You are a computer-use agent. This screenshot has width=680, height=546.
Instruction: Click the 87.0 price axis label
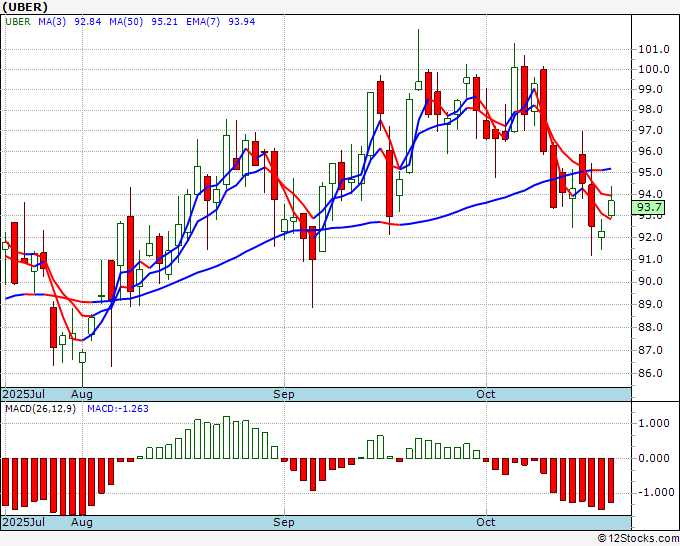[650, 350]
